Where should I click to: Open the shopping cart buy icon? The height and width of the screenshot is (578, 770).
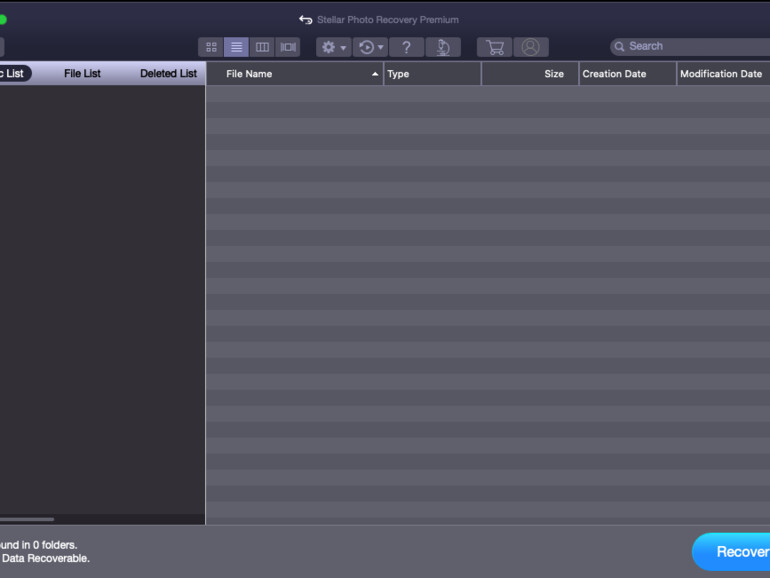pyautogui.click(x=495, y=47)
